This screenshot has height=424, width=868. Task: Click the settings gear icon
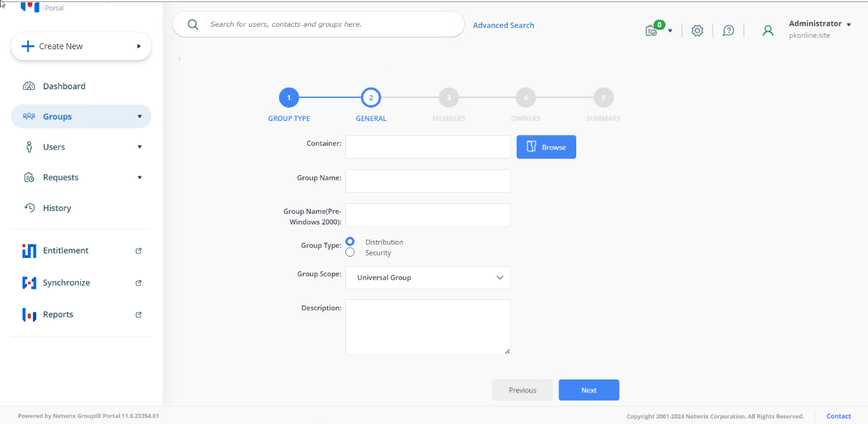pos(697,30)
